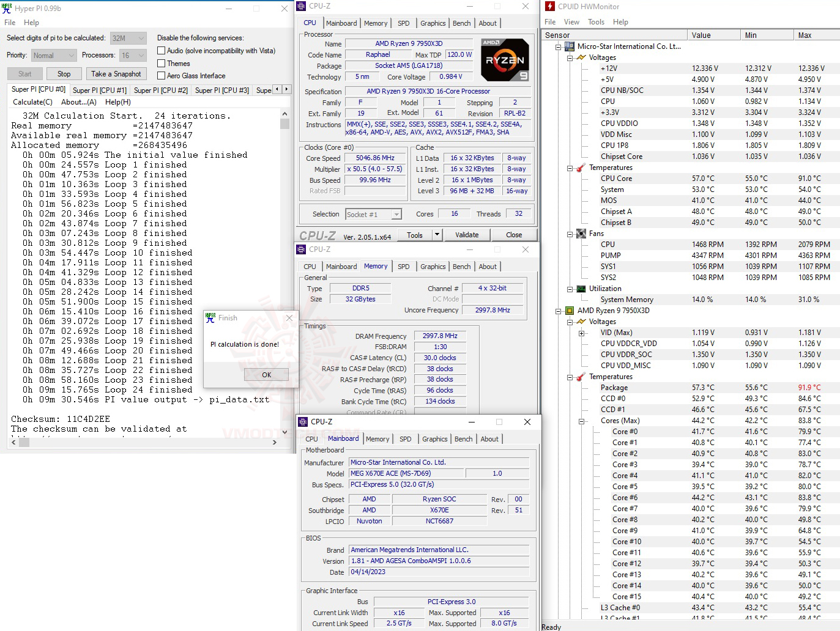Click the Core Speed 5046.86 MHz value
Screen dimensions: 840x631
click(x=375, y=158)
